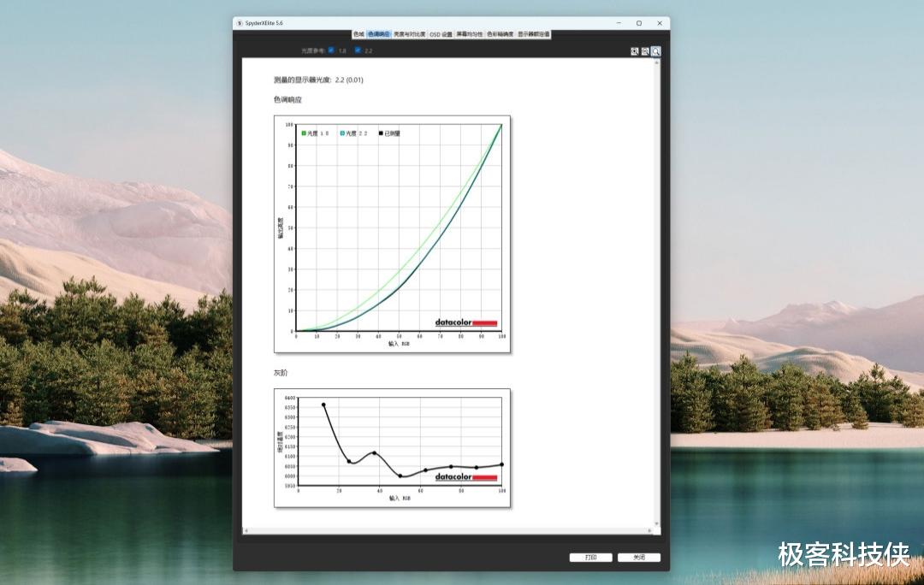
Task: Click the tone response curve chart
Action: tap(393, 234)
